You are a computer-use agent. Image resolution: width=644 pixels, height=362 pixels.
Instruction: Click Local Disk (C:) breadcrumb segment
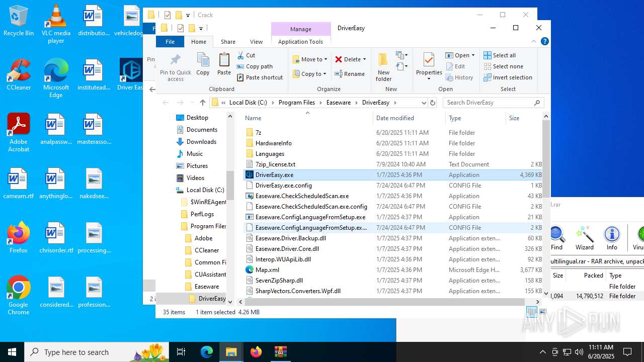[248, 103]
